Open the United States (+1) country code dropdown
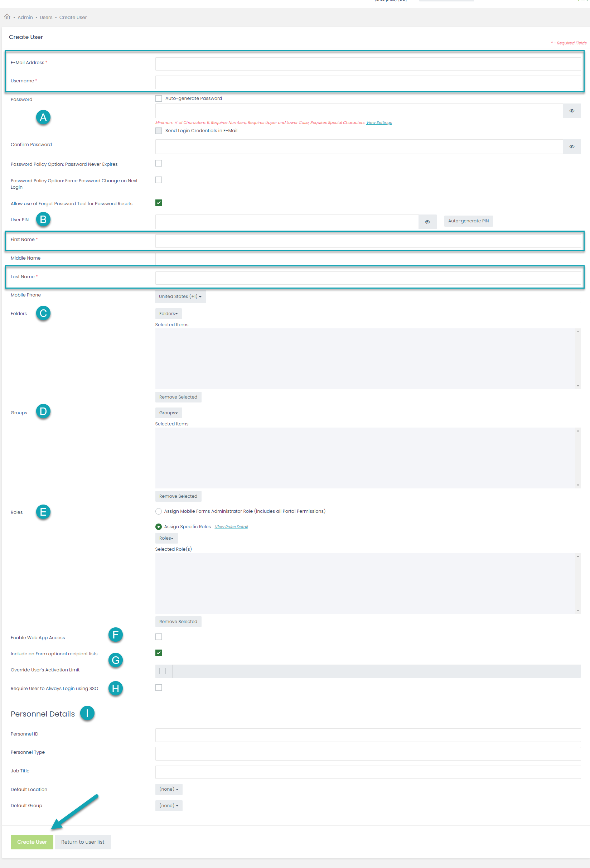The image size is (590, 868). 180,296
